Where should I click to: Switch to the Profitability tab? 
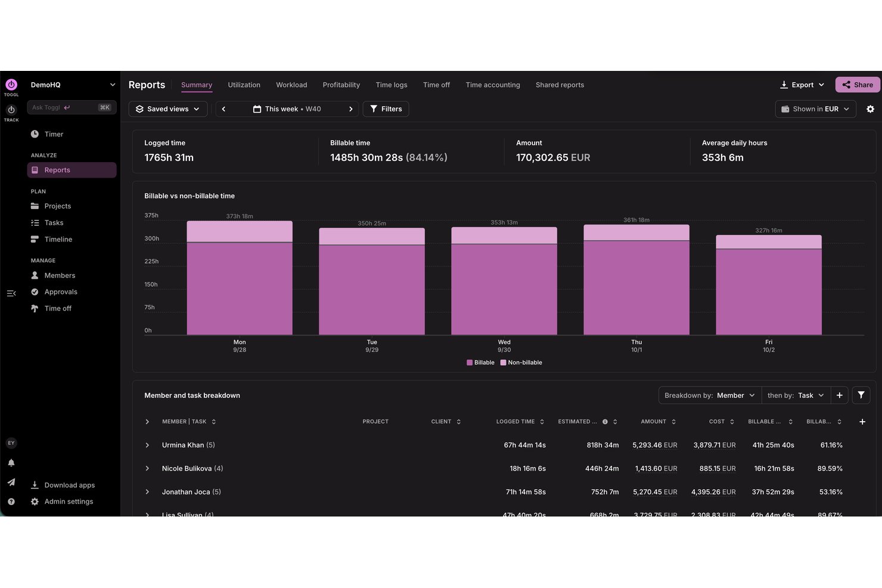tap(341, 85)
